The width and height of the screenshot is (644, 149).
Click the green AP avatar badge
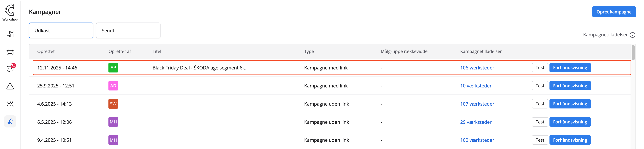coord(113,68)
